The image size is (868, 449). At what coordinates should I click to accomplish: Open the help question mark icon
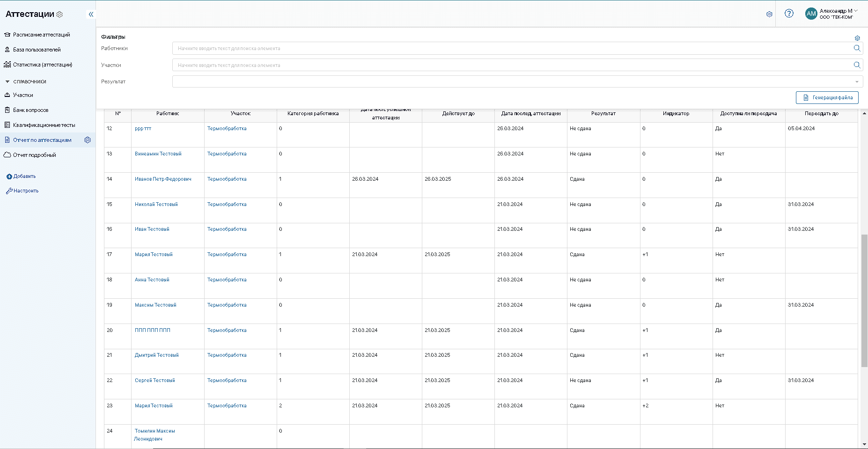[x=789, y=14]
